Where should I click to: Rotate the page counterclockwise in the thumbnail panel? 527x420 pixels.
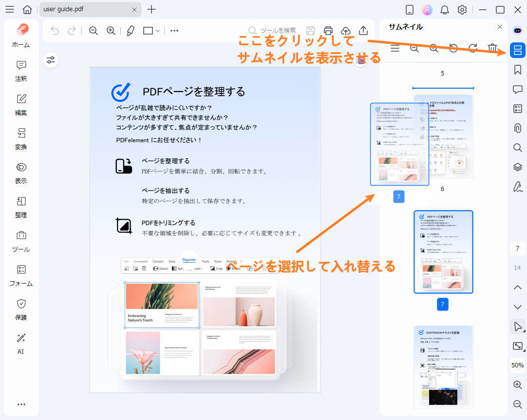[x=453, y=48]
